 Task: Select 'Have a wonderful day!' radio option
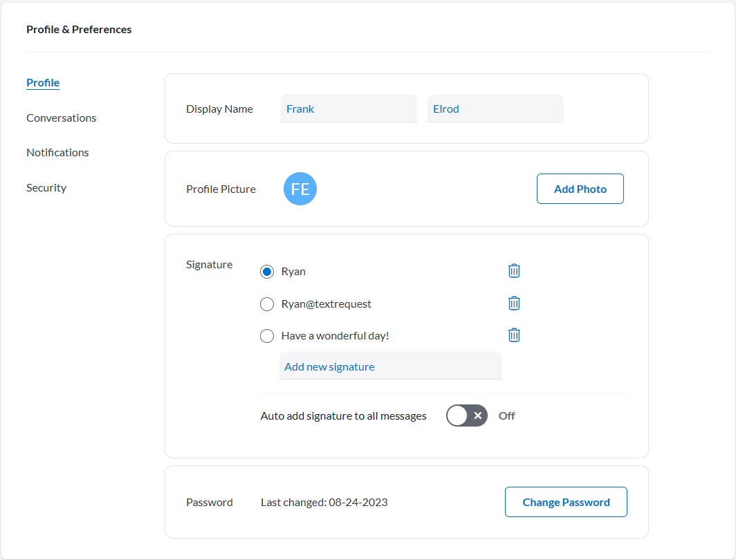click(x=267, y=336)
